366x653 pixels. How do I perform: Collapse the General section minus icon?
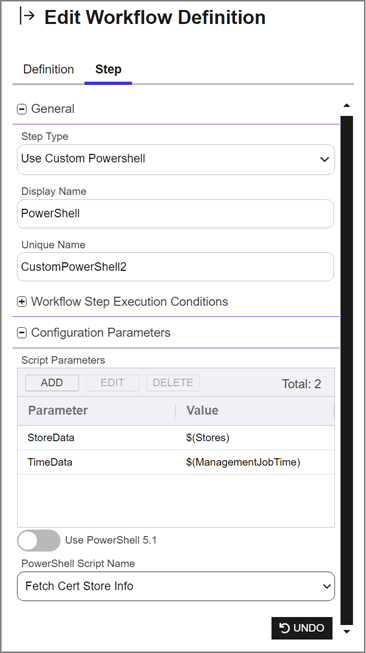coord(22,110)
